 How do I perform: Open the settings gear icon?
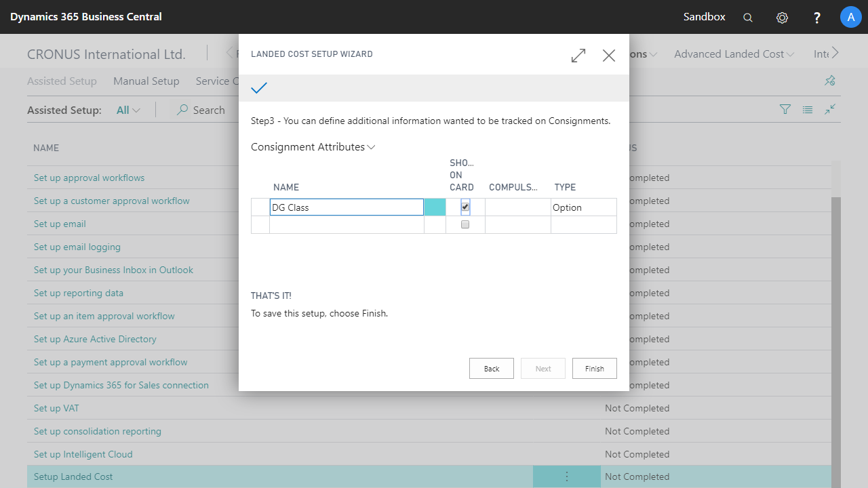click(x=783, y=18)
